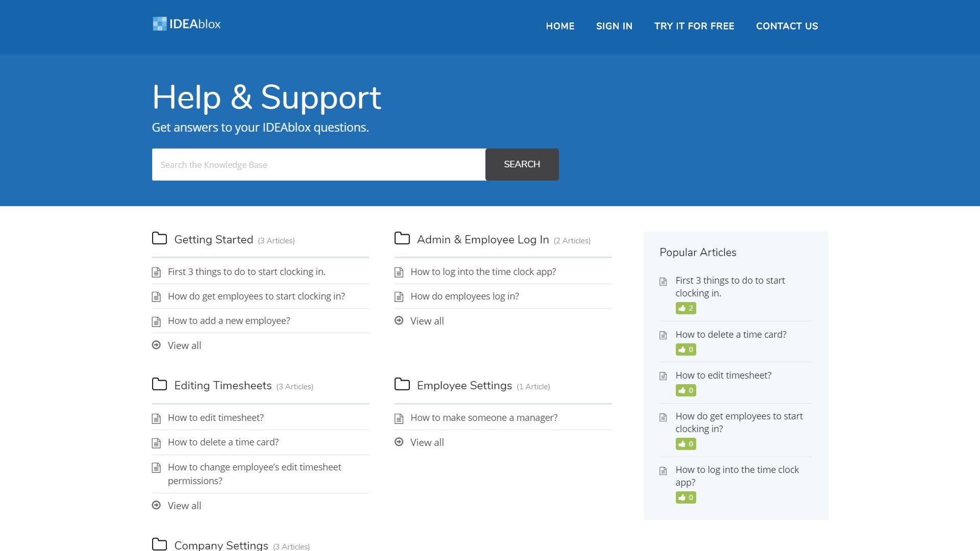Open the Home menu item
The height and width of the screenshot is (551, 980).
[x=560, y=26]
